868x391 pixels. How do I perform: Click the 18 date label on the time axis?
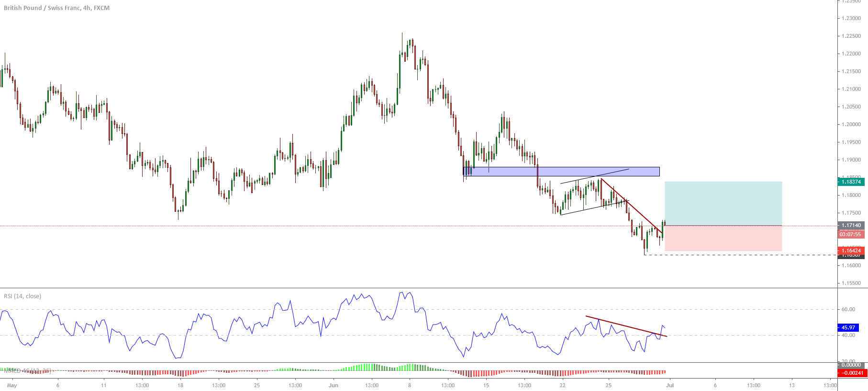point(180,385)
